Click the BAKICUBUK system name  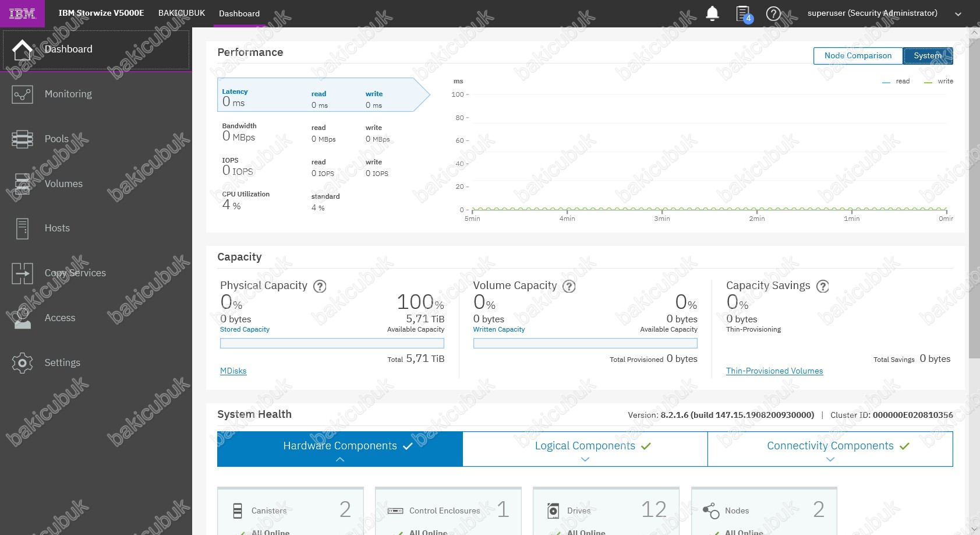click(x=182, y=13)
